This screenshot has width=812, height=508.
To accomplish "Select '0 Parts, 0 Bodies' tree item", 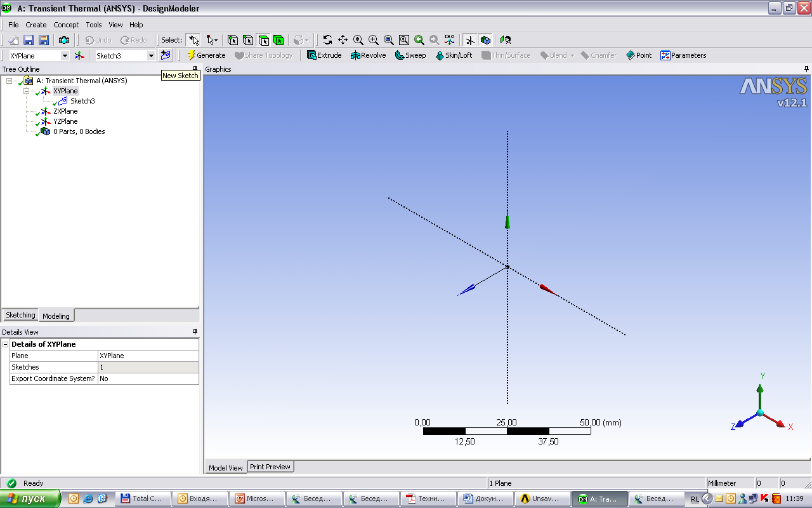I will pyautogui.click(x=79, y=131).
